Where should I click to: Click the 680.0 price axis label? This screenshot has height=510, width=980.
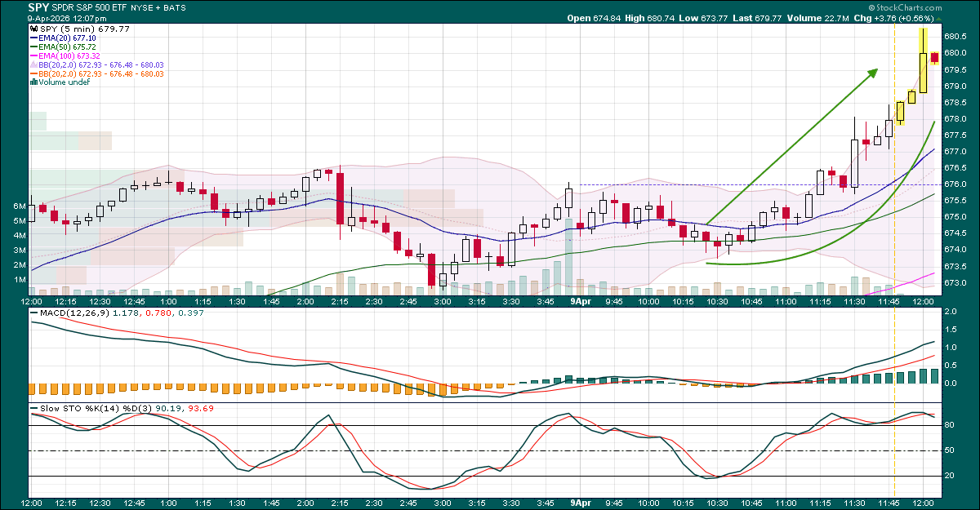955,53
